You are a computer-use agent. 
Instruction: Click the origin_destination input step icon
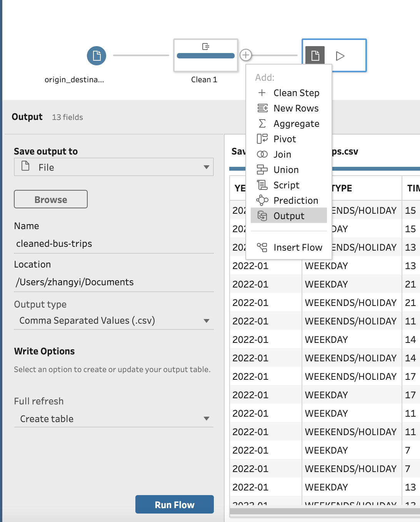97,56
